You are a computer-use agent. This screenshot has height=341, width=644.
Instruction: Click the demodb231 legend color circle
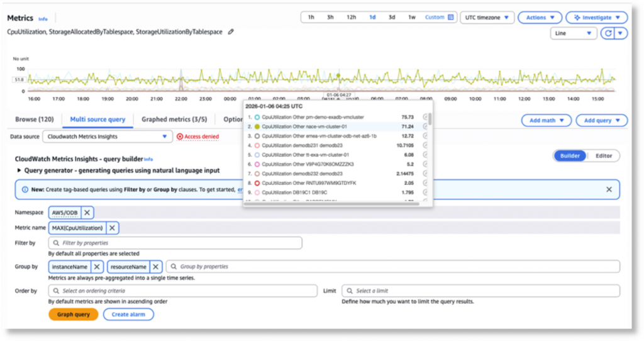point(257,145)
